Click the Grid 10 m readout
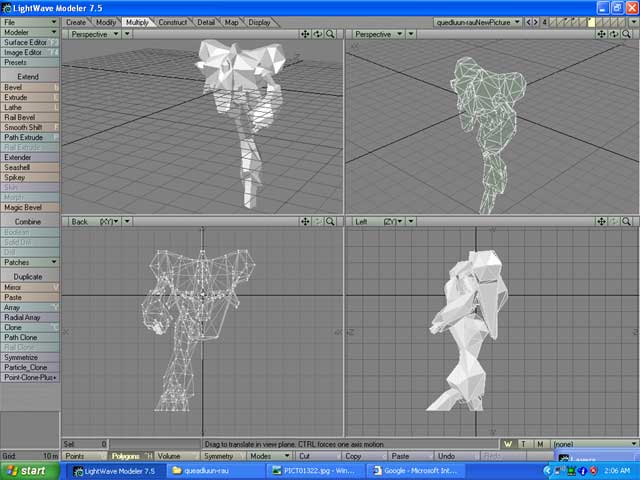 tap(30, 456)
